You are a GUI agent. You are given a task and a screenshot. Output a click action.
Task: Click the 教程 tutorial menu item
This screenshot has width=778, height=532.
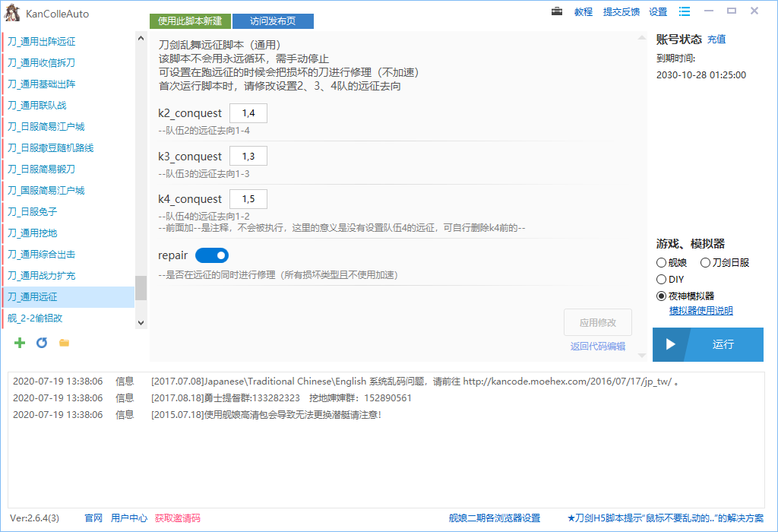583,12
